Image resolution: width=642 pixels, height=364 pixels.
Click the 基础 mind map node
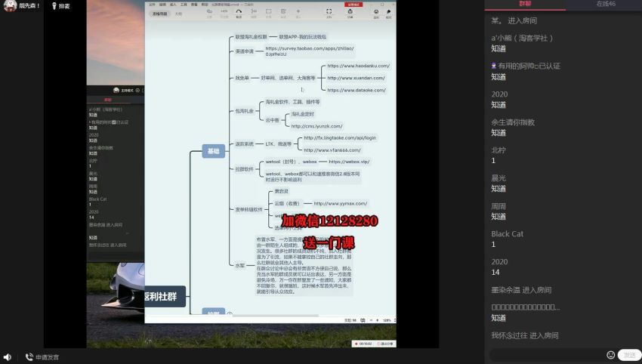coord(213,151)
